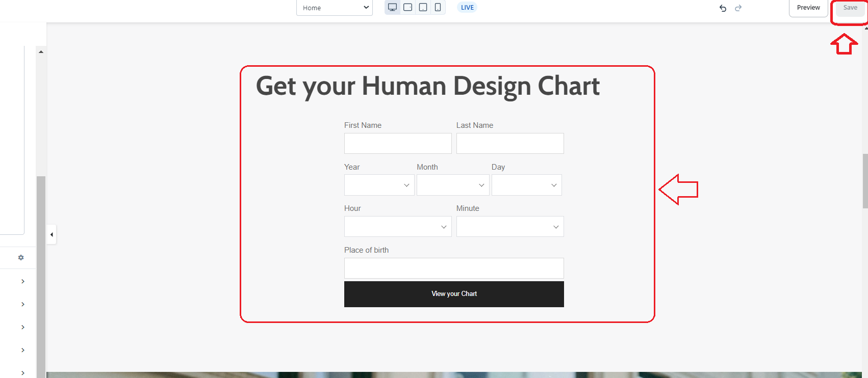
Task: Open the Year dropdown
Action: pyautogui.click(x=379, y=185)
